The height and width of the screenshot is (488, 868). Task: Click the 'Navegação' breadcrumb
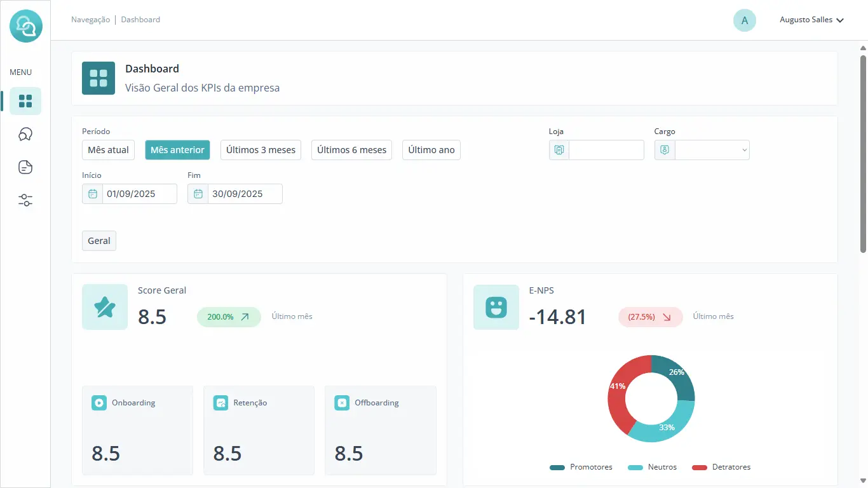90,20
